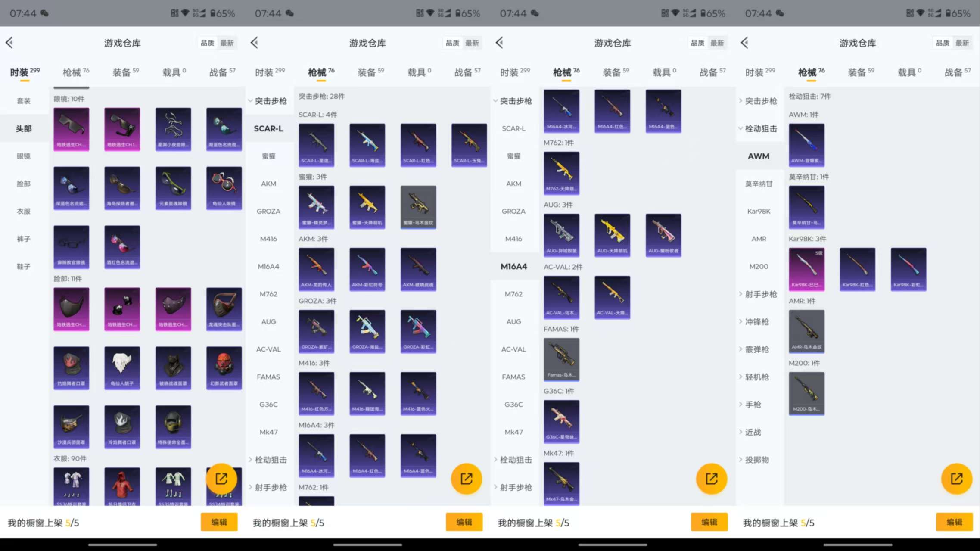This screenshot has height=551, width=980.
Task: Select the AUG-朦胧歌者 pink skin
Action: point(663,235)
